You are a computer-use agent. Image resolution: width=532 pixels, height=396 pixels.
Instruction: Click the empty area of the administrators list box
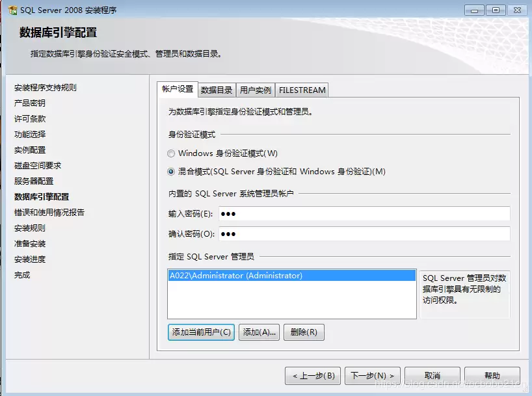[x=292, y=300]
